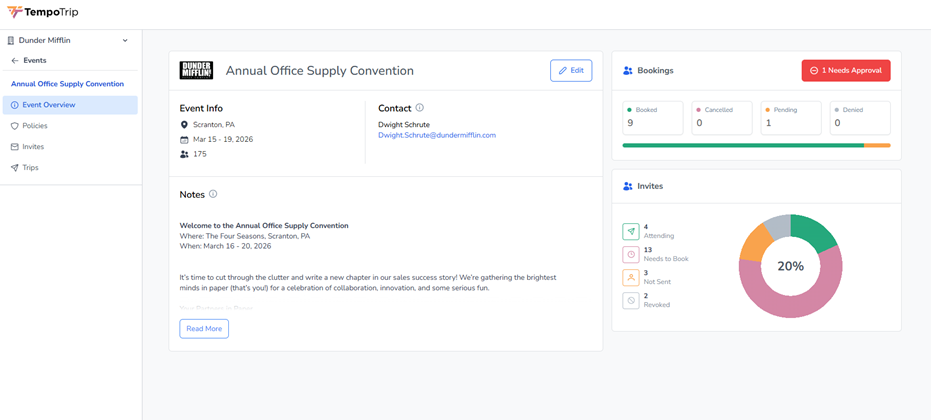Open the Policies section

click(x=34, y=126)
